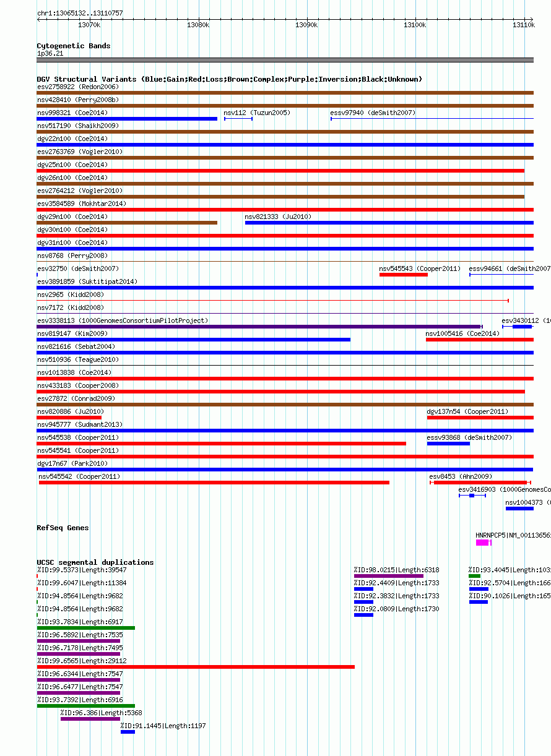Click the RefSeq Genes track heading

[x=63, y=528]
